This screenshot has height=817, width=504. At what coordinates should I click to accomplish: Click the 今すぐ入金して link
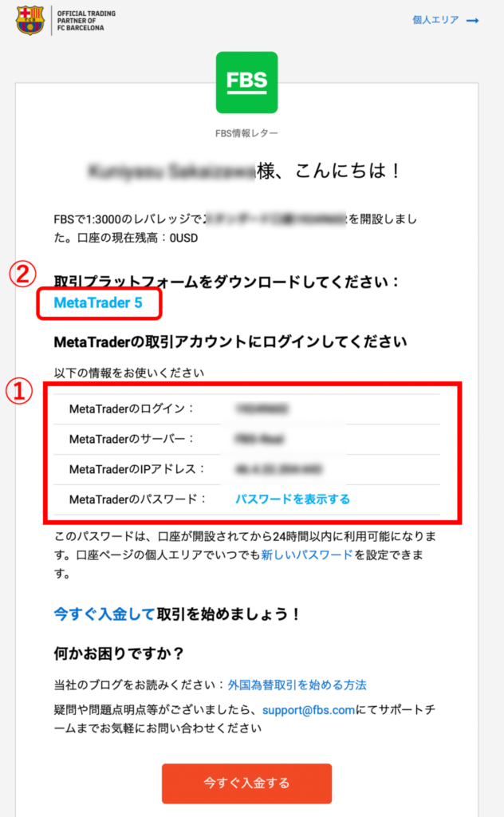(104, 614)
